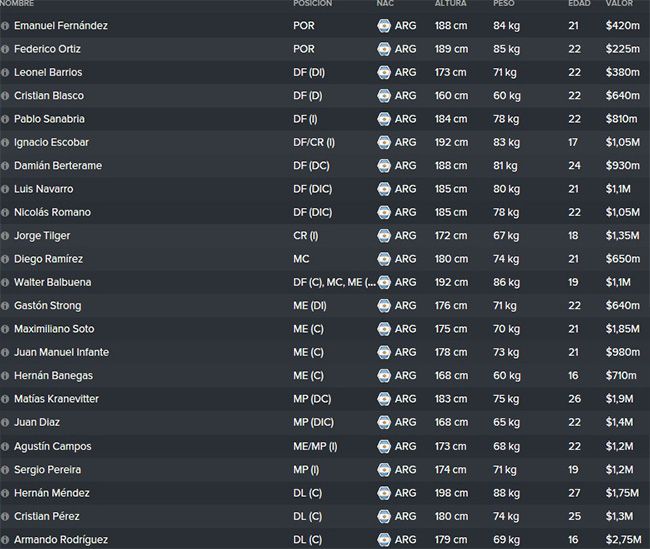Open Cristian Pérez player profile
650x549 pixels.
(47, 516)
